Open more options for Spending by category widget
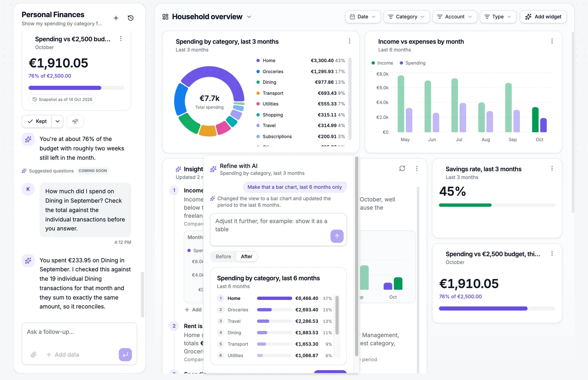This screenshot has width=588, height=380. coord(349,41)
